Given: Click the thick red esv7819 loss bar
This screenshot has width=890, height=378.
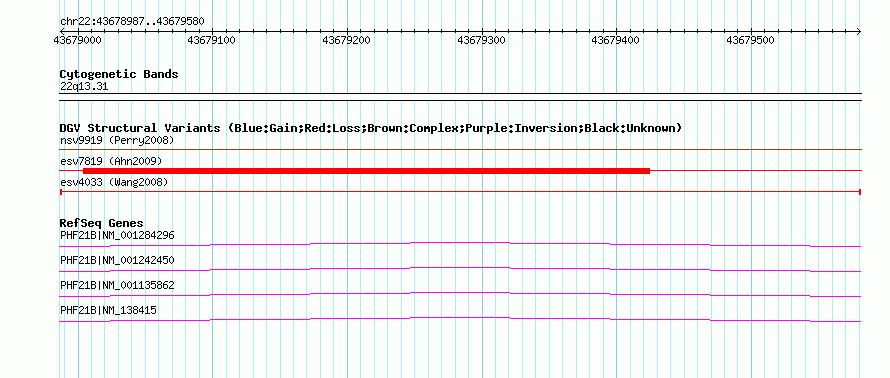Looking at the screenshot, I should (366, 170).
